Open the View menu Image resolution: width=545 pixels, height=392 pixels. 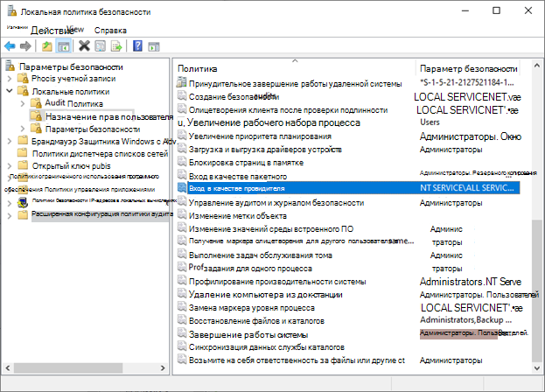point(75,29)
